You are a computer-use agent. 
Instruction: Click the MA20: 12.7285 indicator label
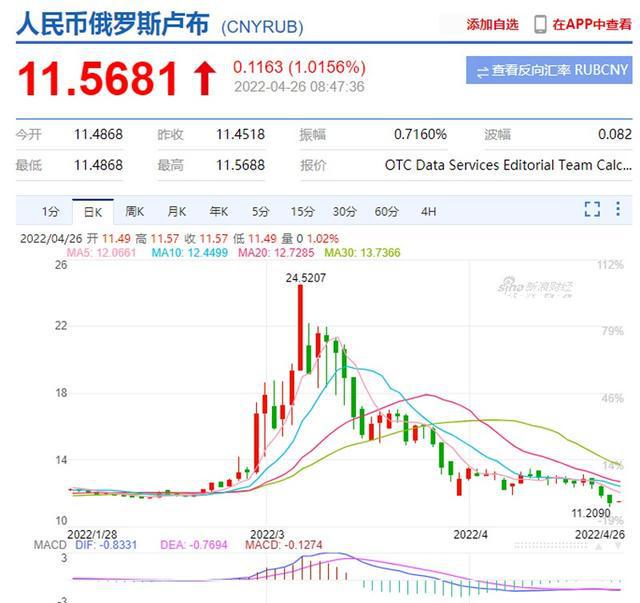[x=276, y=253]
